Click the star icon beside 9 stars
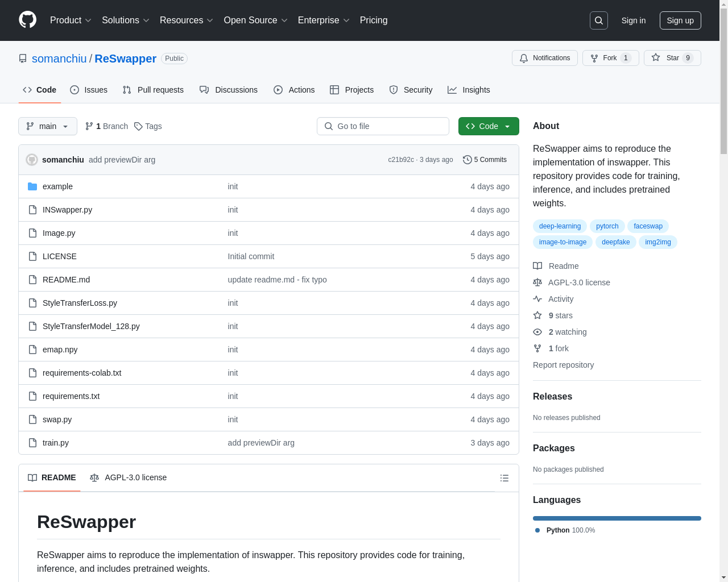The height and width of the screenshot is (582, 728). click(x=537, y=315)
